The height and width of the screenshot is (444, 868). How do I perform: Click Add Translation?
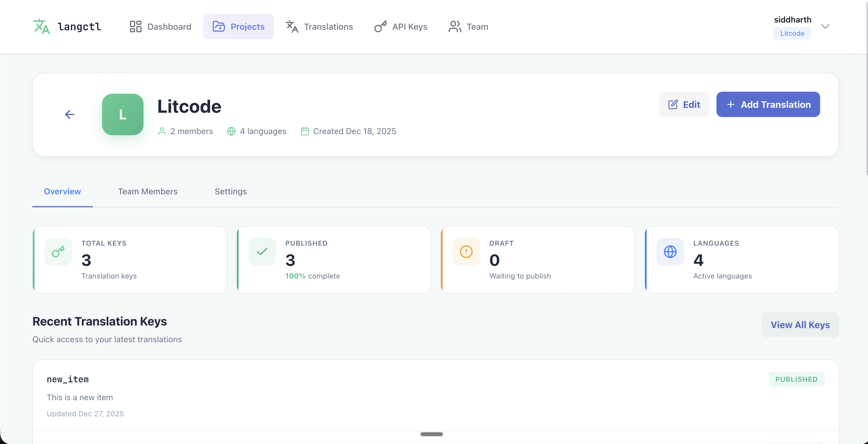click(768, 104)
